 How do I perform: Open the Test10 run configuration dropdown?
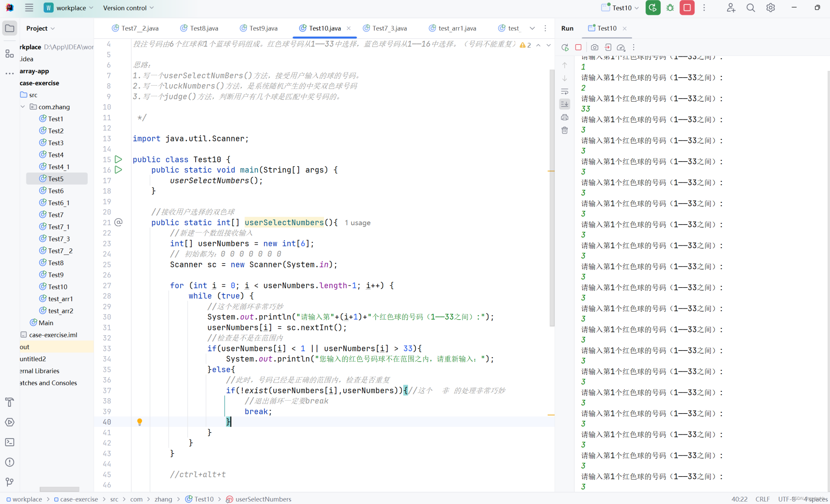click(x=620, y=8)
